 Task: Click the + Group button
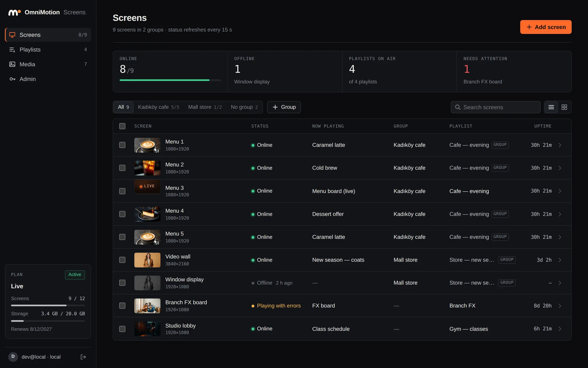pos(284,107)
